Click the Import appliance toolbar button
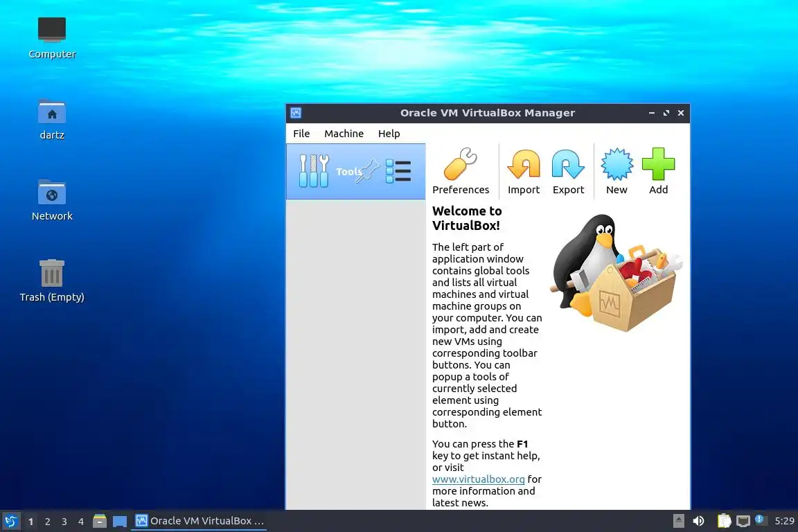Screen dimensions: 798x532 tap(524, 171)
